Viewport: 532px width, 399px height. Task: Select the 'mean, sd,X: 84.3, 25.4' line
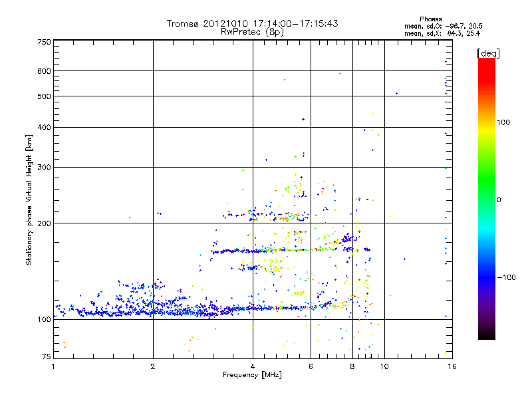tap(442, 33)
